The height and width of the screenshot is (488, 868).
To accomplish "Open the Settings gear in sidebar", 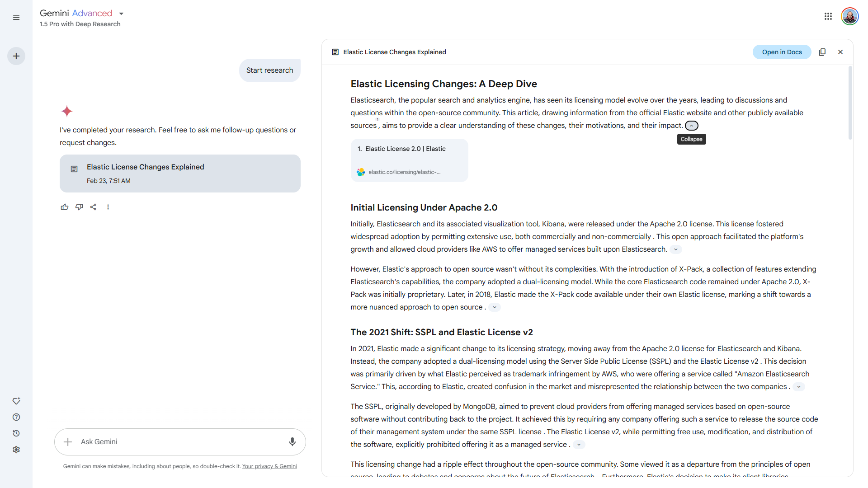I will [16, 450].
